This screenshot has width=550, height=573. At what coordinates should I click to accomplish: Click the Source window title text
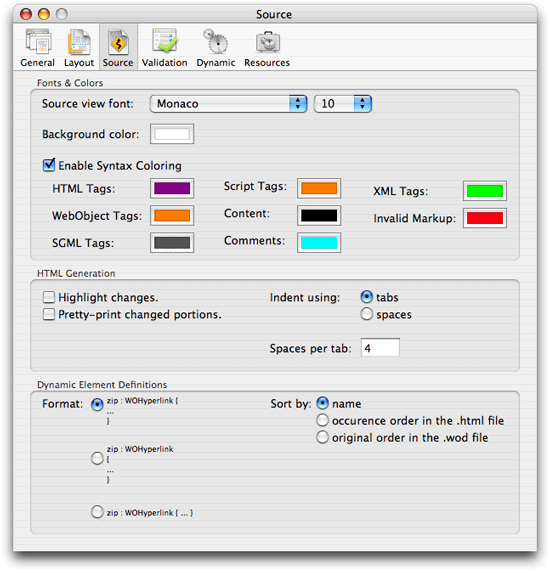(x=274, y=15)
